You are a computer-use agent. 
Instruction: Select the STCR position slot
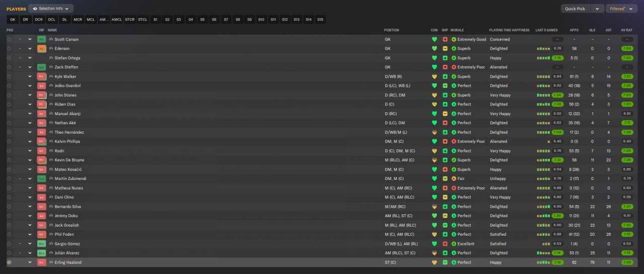coord(130,20)
